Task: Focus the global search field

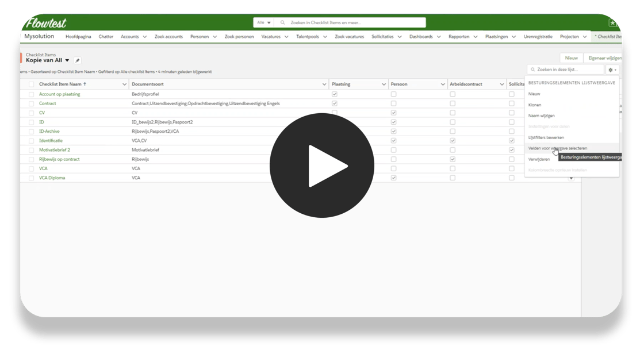Action: 351,22
